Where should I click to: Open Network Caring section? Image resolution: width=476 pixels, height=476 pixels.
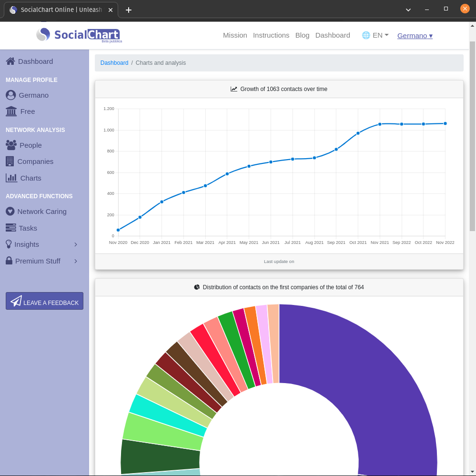tap(42, 212)
